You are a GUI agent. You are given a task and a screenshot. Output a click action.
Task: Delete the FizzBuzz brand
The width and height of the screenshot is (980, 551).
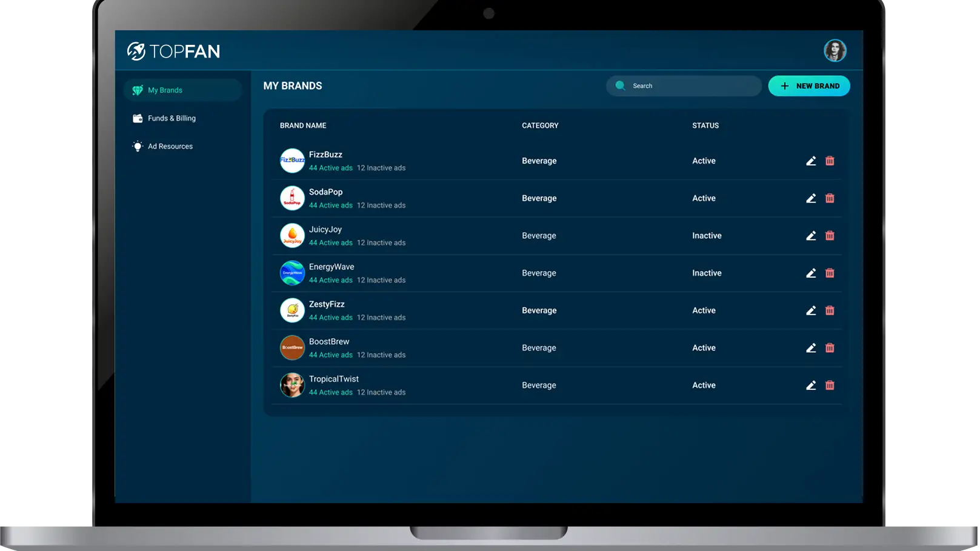(830, 161)
